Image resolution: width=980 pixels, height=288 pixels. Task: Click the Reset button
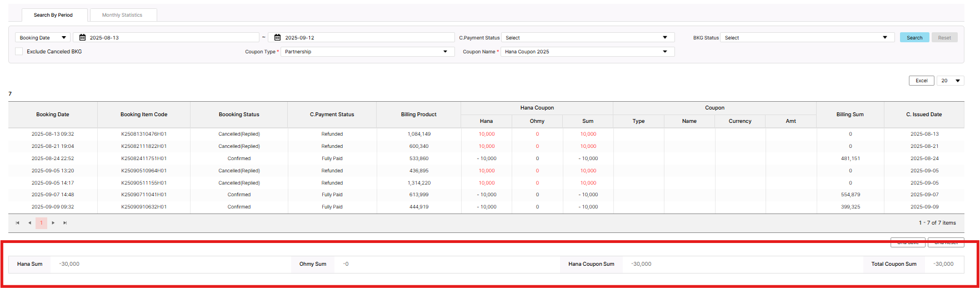tap(944, 38)
